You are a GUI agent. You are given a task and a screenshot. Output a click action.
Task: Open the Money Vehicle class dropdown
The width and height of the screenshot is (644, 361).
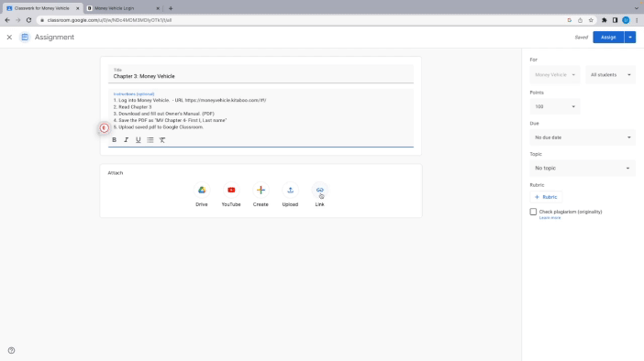[x=555, y=74]
